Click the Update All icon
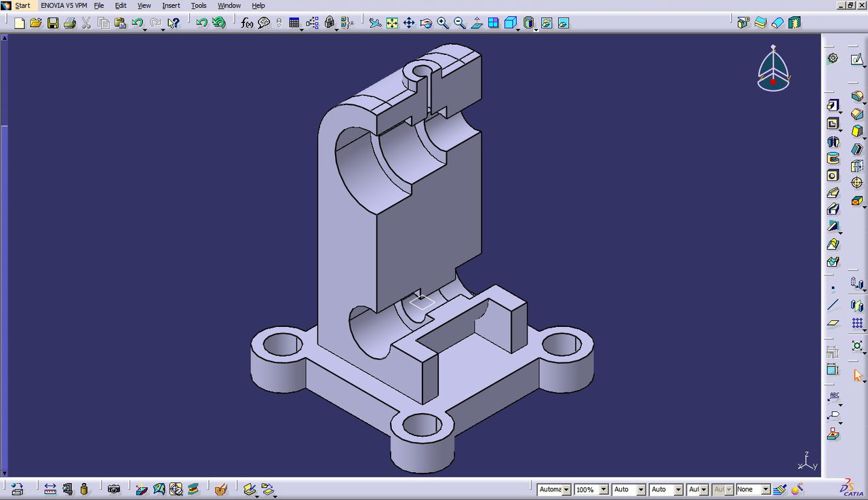The width and height of the screenshot is (868, 500). pyautogui.click(x=201, y=23)
